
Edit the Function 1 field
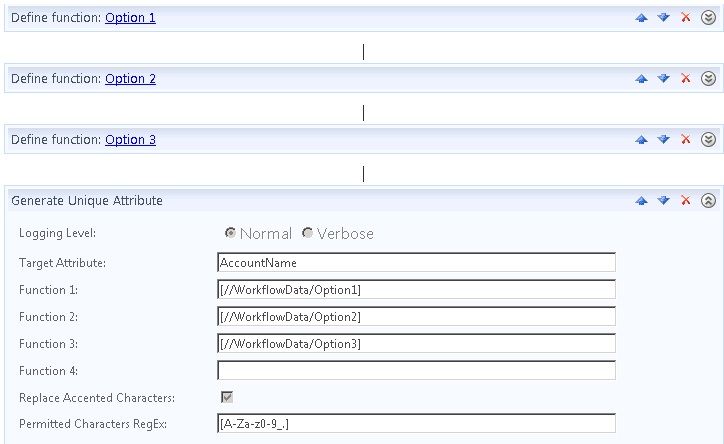(x=416, y=289)
